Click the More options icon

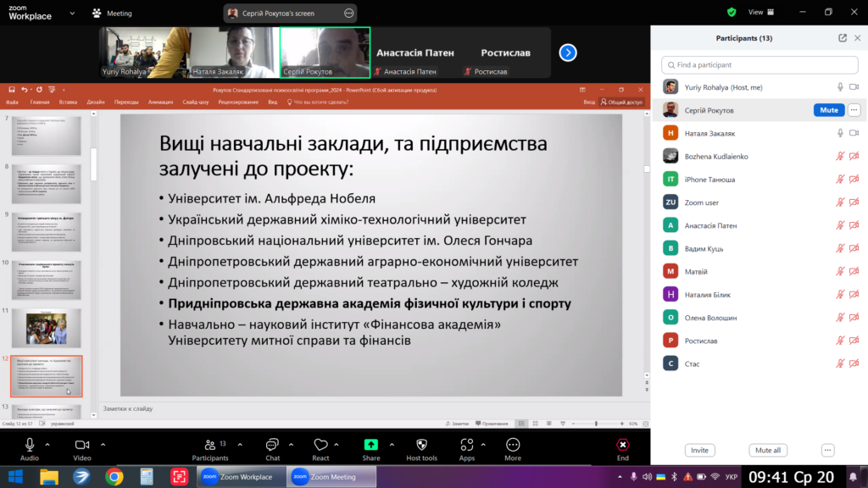point(513,445)
